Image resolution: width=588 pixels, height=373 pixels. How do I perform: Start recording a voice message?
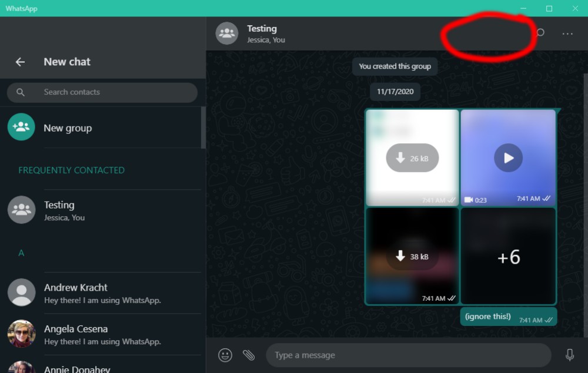570,355
